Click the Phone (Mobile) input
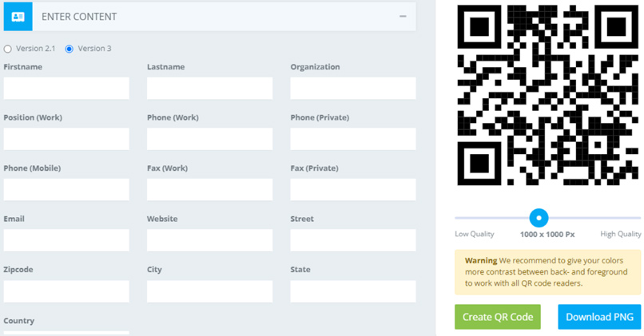 (x=66, y=189)
